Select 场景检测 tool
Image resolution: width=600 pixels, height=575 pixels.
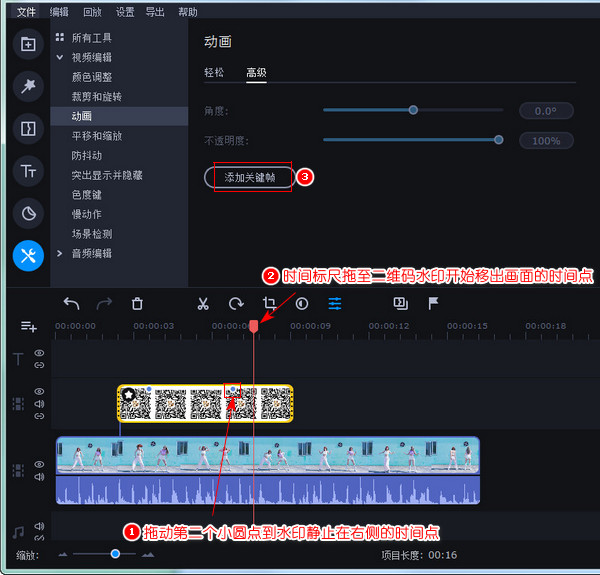tap(92, 234)
